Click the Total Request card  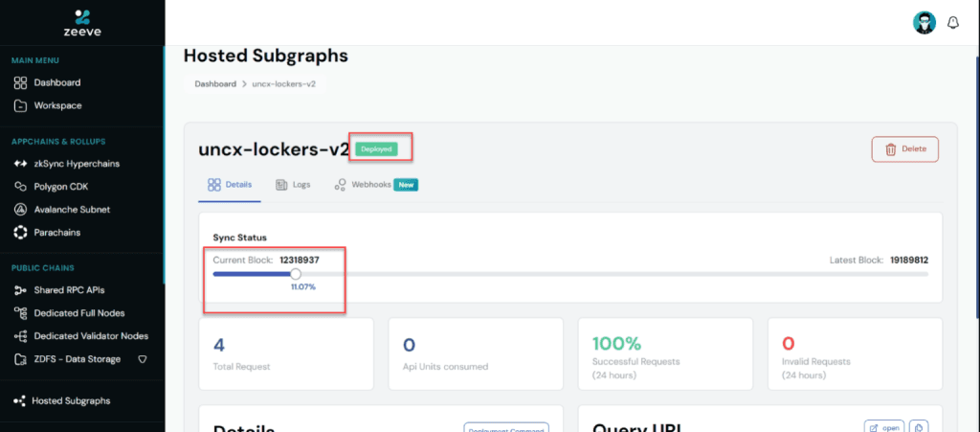tap(285, 353)
